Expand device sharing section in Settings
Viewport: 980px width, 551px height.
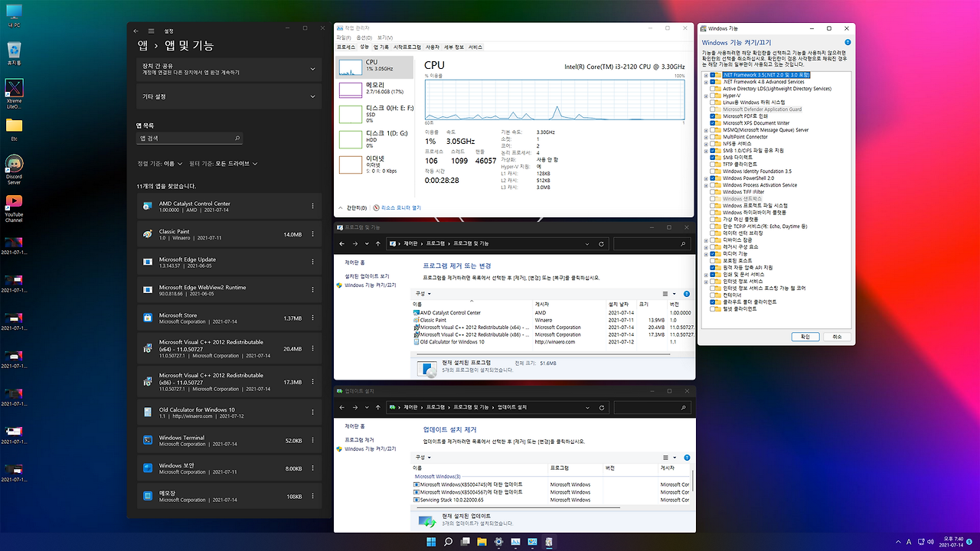[x=230, y=68]
